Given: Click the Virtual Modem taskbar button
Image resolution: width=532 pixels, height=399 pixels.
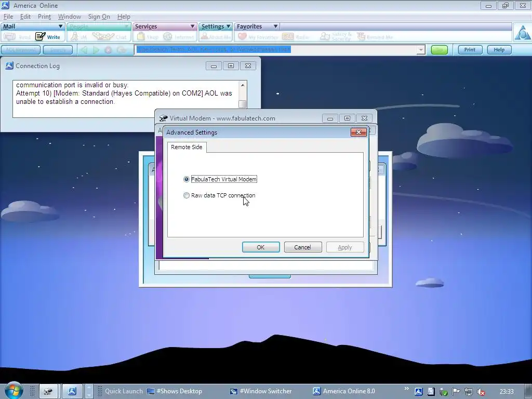Looking at the screenshot, I should 48,391.
